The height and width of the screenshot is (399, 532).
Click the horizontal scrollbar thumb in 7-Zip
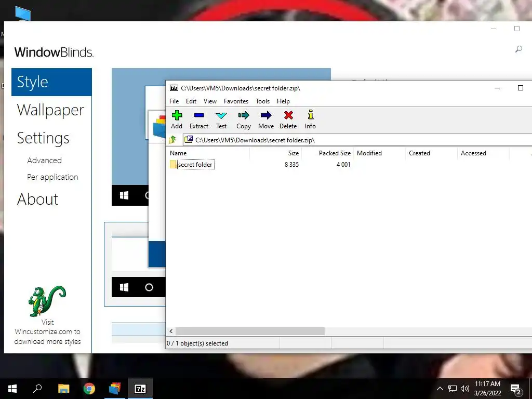(250, 331)
